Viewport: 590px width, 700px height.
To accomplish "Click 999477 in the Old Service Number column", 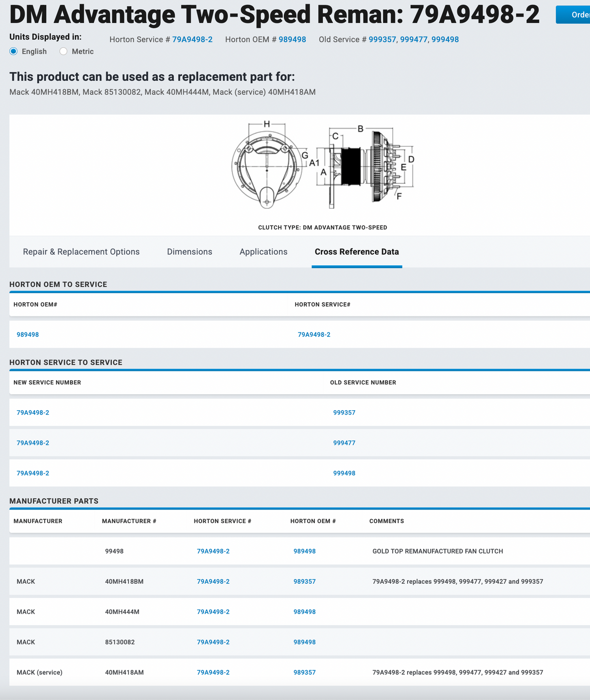I will [344, 443].
